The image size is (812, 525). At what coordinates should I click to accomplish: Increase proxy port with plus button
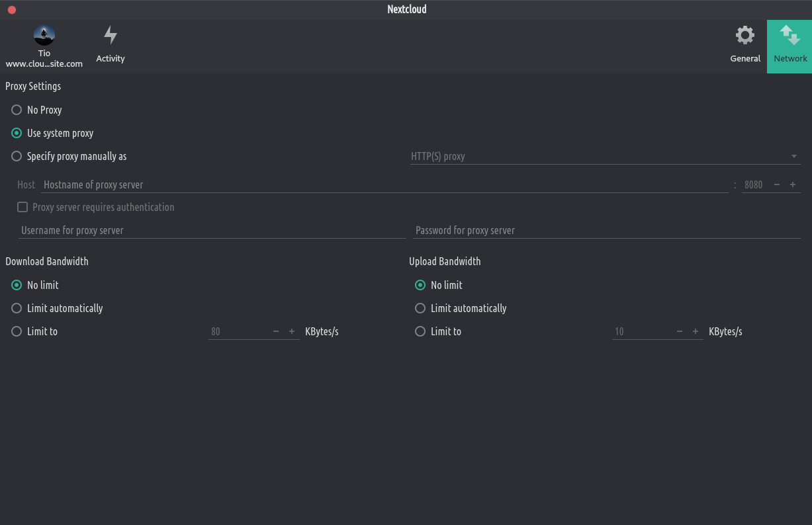pyautogui.click(x=793, y=185)
